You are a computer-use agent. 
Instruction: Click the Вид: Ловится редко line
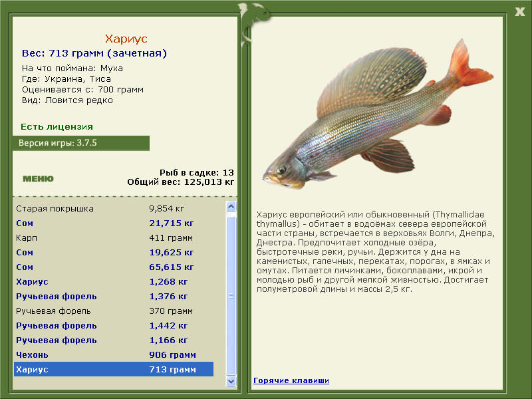(67, 100)
